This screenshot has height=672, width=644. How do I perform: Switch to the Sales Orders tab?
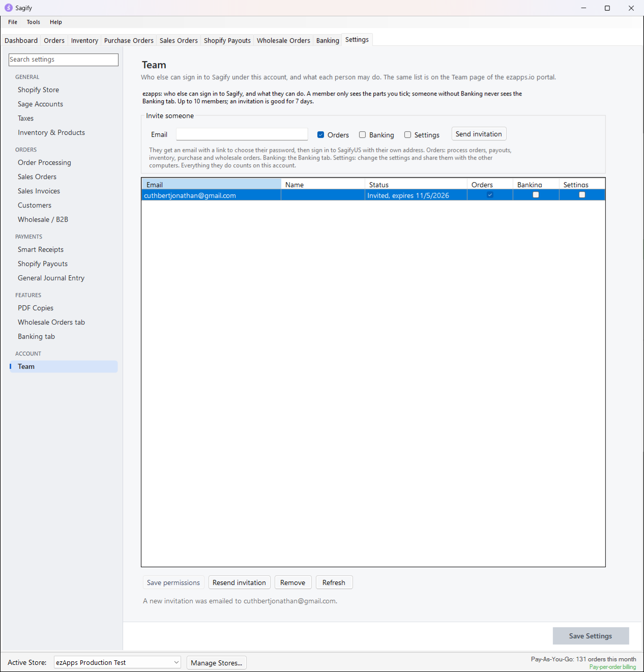[179, 41]
